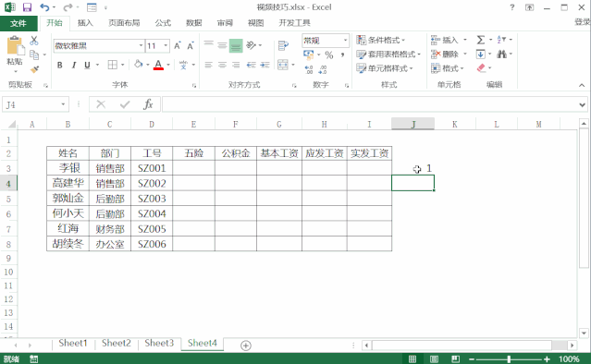The image size is (591, 364).
Task: Open the 文件 menu button
Action: (x=18, y=23)
